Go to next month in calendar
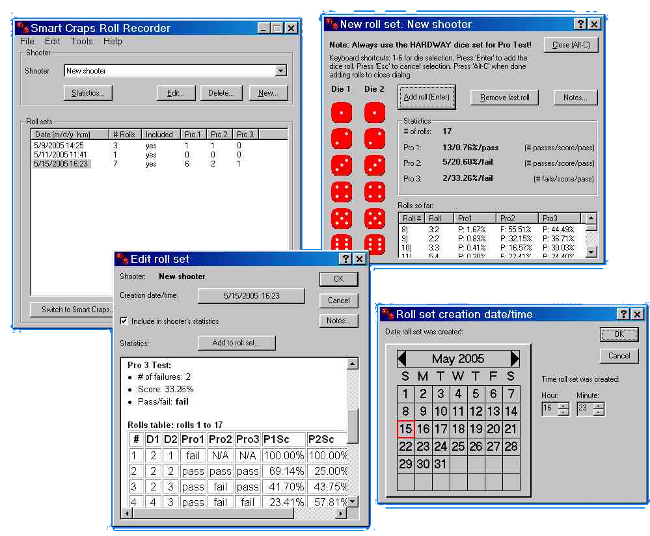 (515, 359)
